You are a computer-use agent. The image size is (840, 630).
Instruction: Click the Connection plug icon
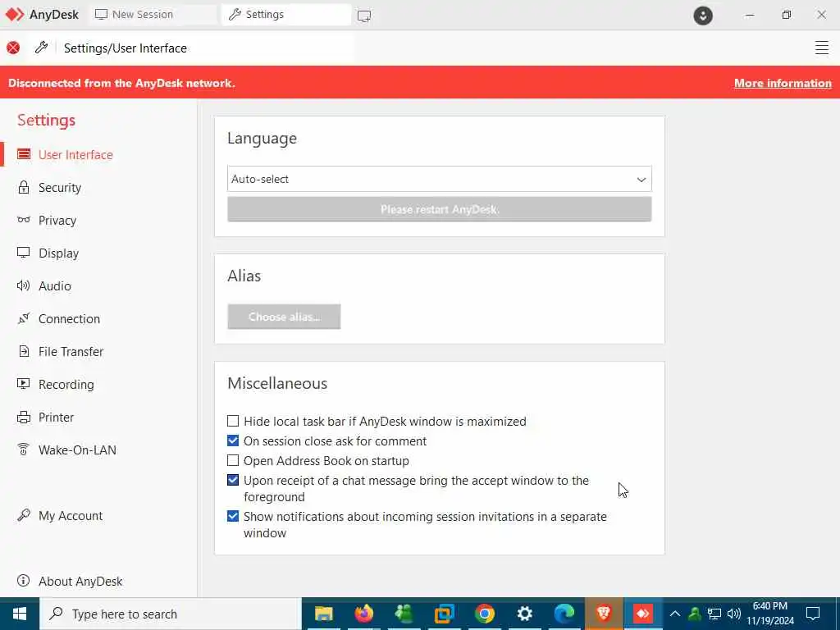coord(24,318)
